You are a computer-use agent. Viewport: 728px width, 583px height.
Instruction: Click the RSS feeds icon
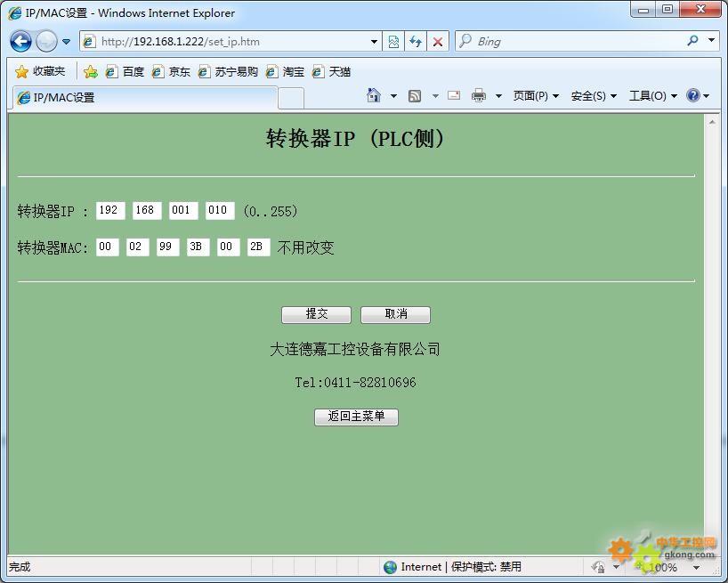point(415,96)
